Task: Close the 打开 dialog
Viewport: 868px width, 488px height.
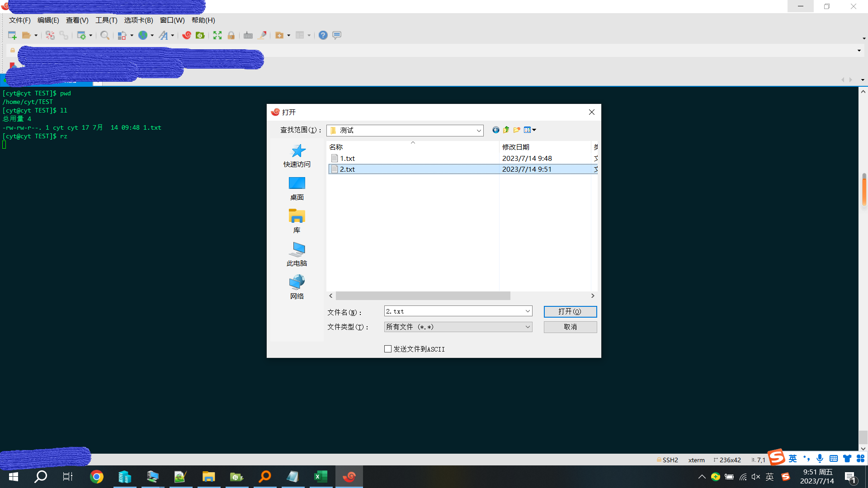Action: point(591,112)
